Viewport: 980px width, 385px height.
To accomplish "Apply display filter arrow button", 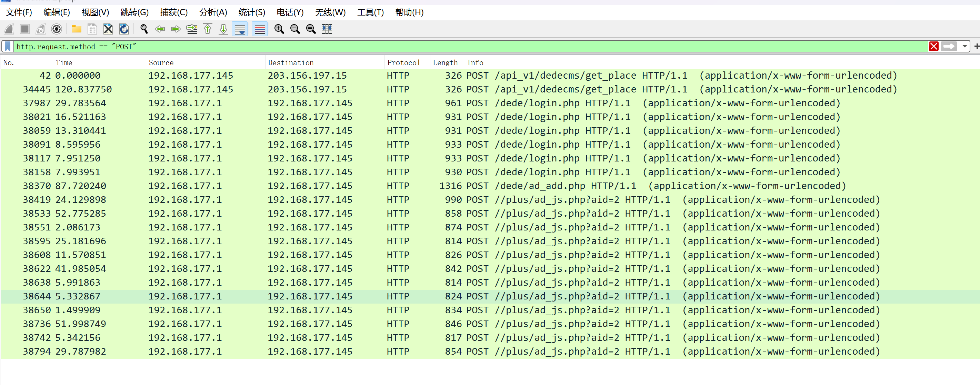I will 949,47.
